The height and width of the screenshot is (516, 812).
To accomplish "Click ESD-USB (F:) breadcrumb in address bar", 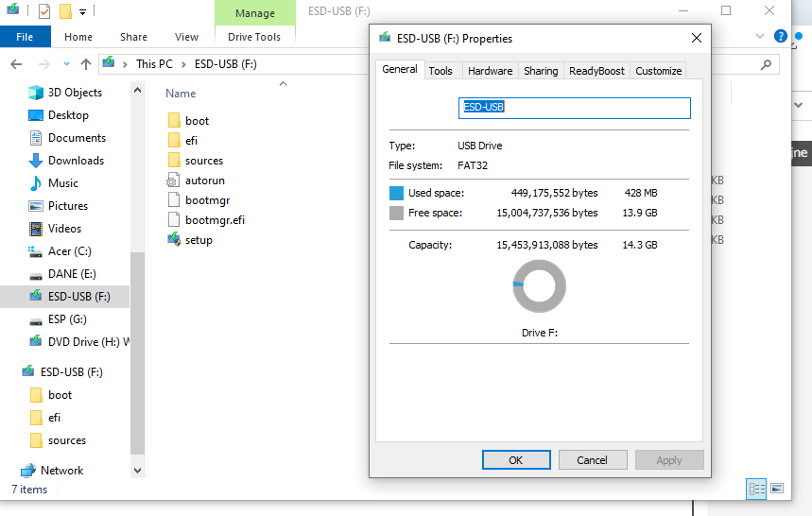I will pos(226,64).
